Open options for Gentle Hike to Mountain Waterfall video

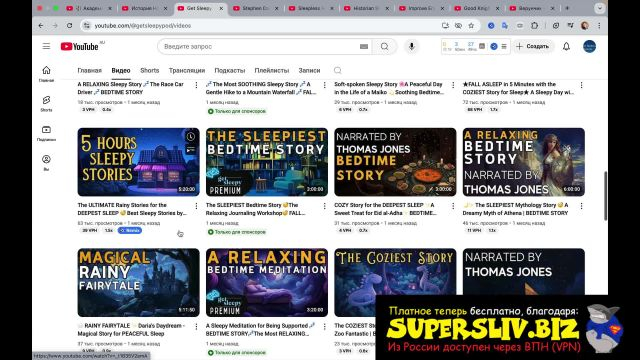[x=324, y=85]
